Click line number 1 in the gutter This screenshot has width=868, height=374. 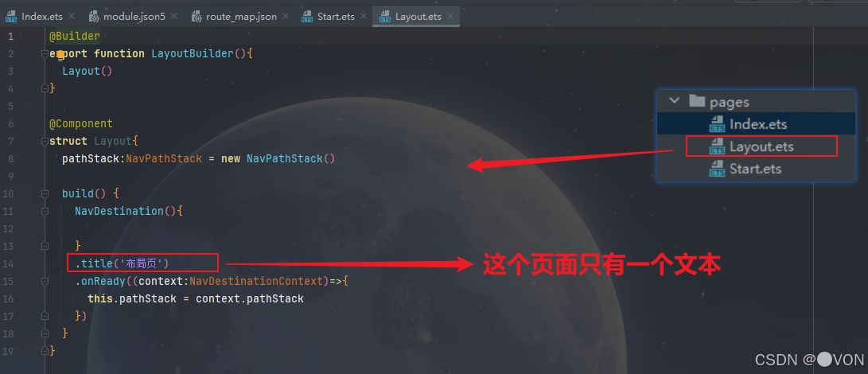[11, 36]
